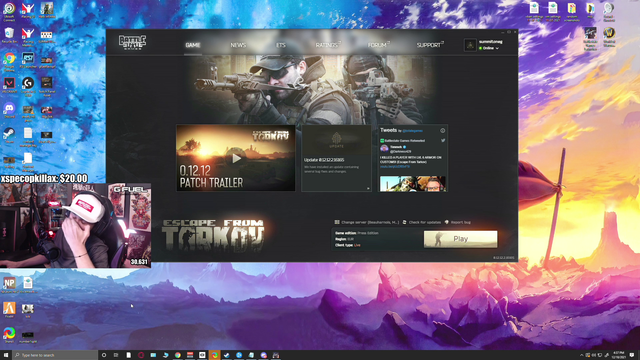Open the tweet image thumbnail
The width and height of the screenshot is (640, 360).
click(x=413, y=184)
